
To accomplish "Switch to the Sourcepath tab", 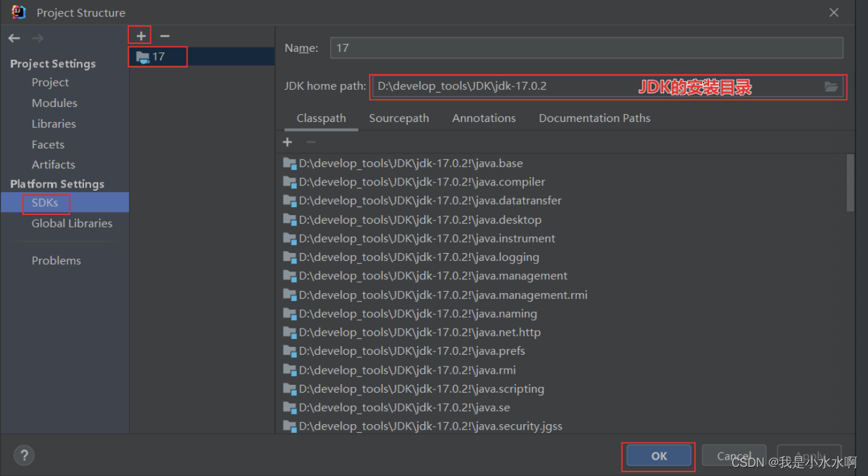I will [399, 119].
